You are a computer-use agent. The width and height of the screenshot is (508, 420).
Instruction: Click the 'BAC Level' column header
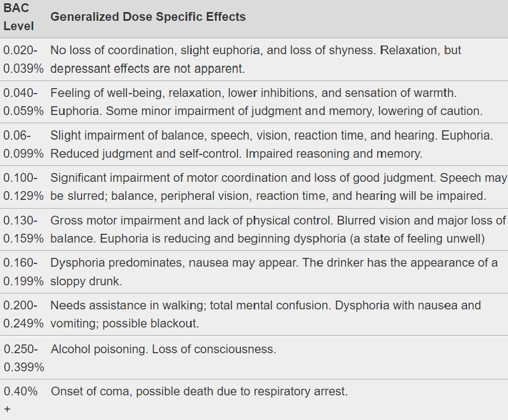(19, 17)
